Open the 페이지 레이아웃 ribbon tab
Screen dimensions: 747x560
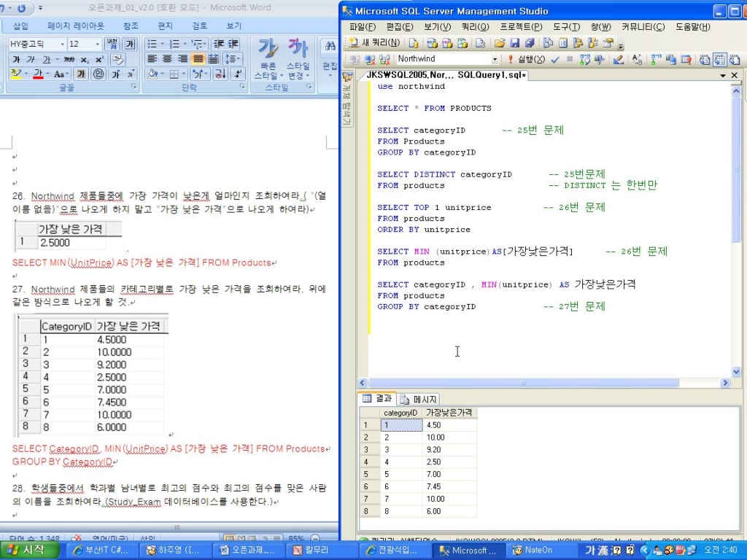(x=75, y=26)
